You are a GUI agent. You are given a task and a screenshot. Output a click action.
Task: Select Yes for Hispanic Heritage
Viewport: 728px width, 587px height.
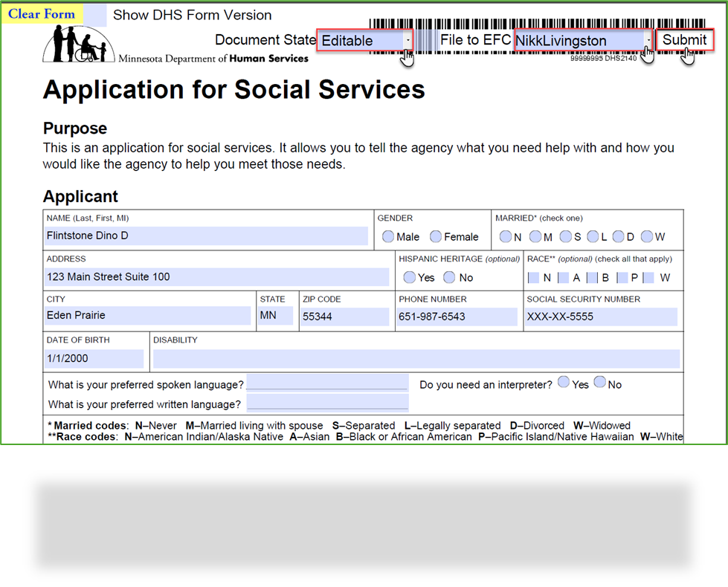410,277
